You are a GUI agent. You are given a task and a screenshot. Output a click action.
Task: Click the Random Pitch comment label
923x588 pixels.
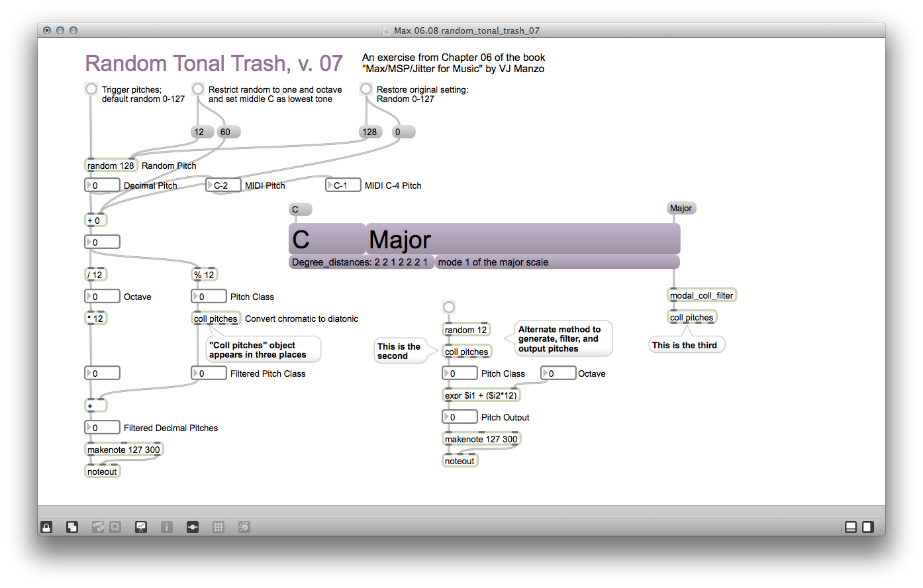click(169, 166)
